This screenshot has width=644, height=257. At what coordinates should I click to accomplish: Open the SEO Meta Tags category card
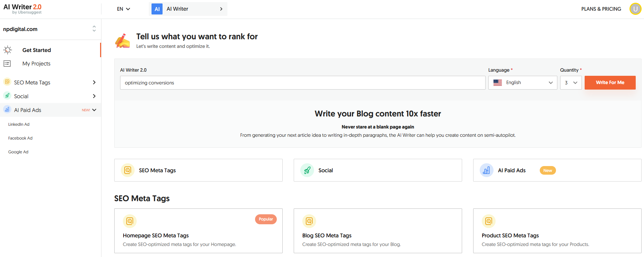(x=198, y=170)
